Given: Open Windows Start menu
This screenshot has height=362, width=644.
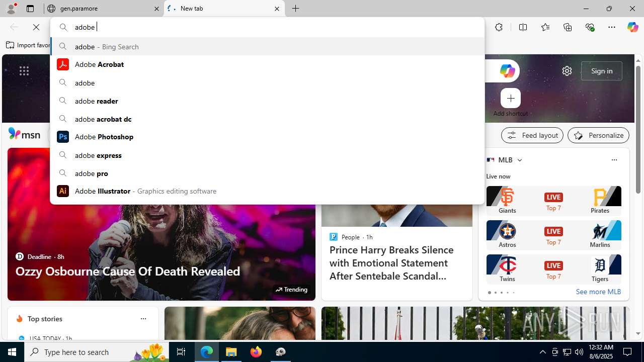Looking at the screenshot, I should [x=12, y=352].
